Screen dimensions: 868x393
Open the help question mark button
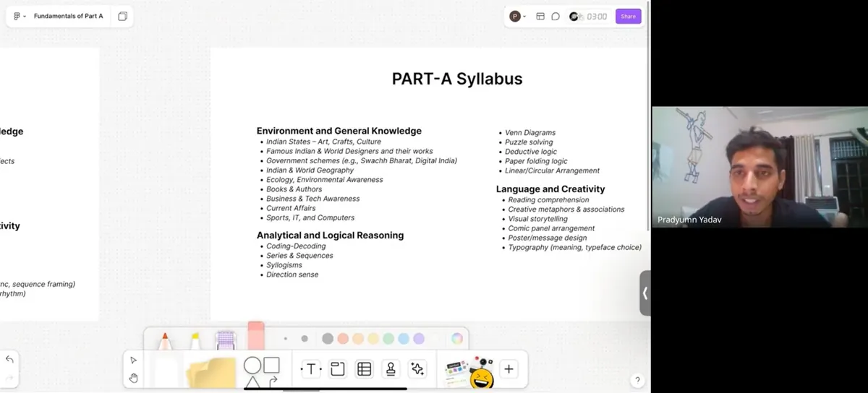coord(637,380)
